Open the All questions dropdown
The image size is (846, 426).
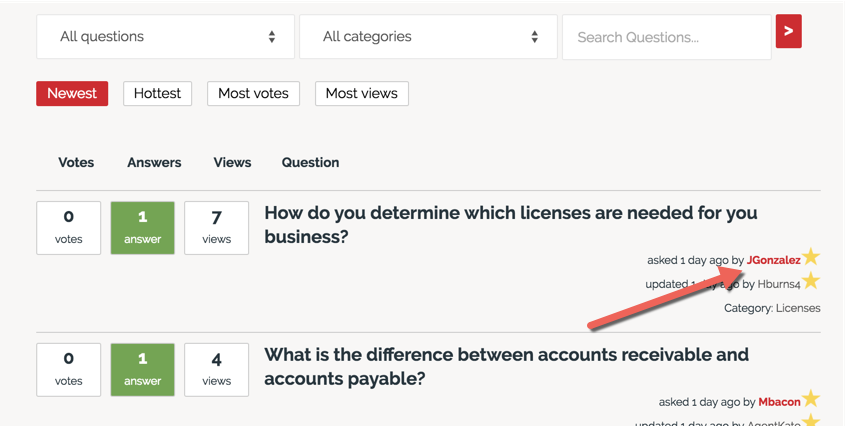[x=165, y=37]
